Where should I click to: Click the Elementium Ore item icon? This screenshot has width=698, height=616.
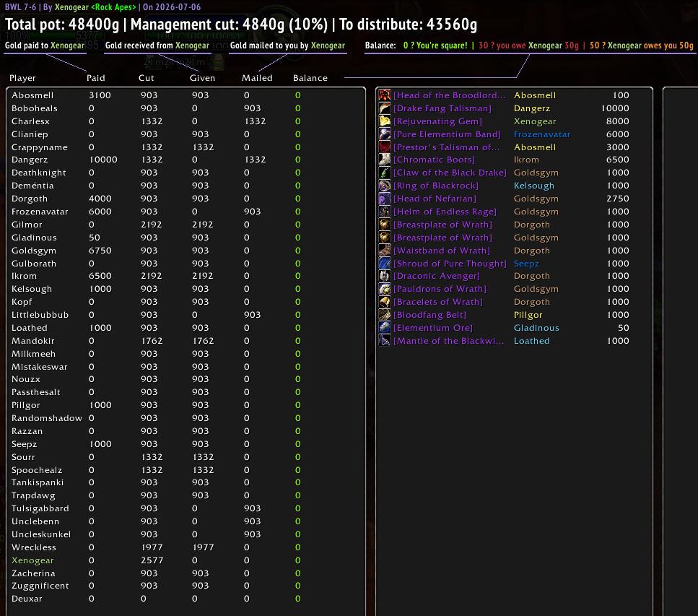coord(385,327)
